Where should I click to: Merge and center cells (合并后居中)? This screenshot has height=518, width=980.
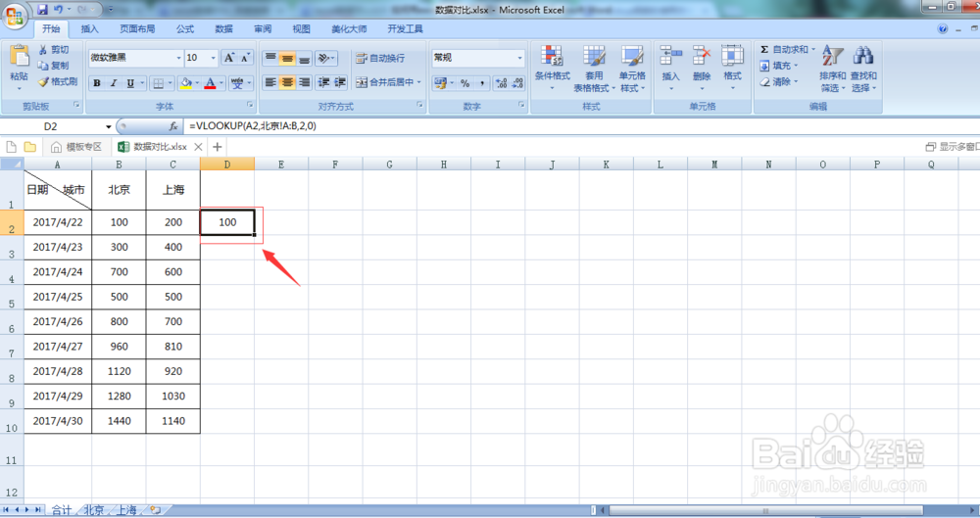coord(384,82)
